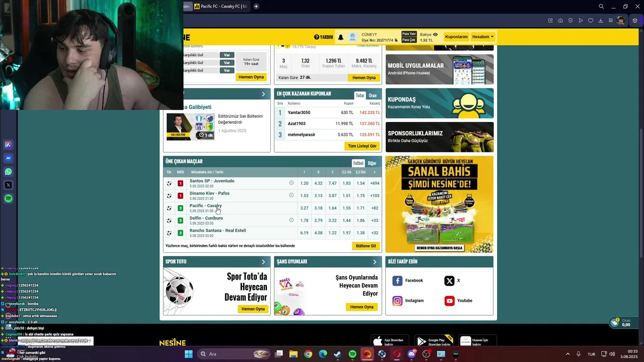Click the Messenger icon in left sidebar
The image size is (644, 362).
pos(8,158)
